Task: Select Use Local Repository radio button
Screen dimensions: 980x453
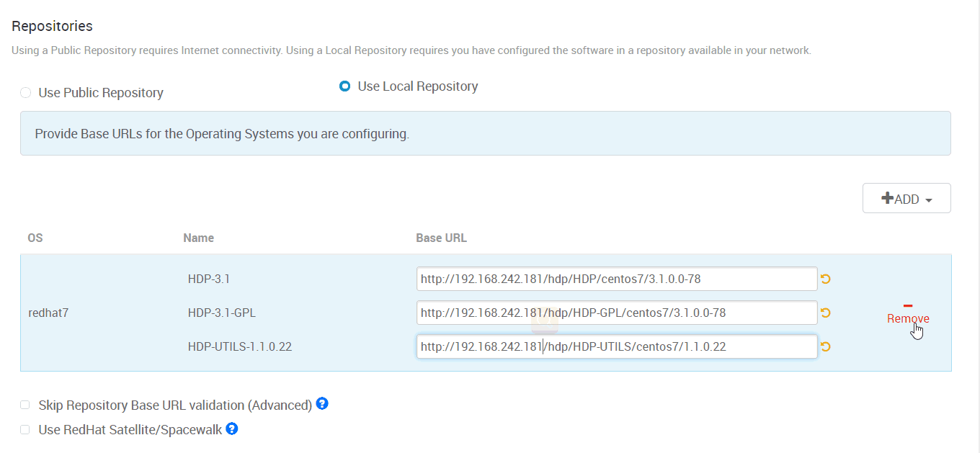Action: click(344, 86)
